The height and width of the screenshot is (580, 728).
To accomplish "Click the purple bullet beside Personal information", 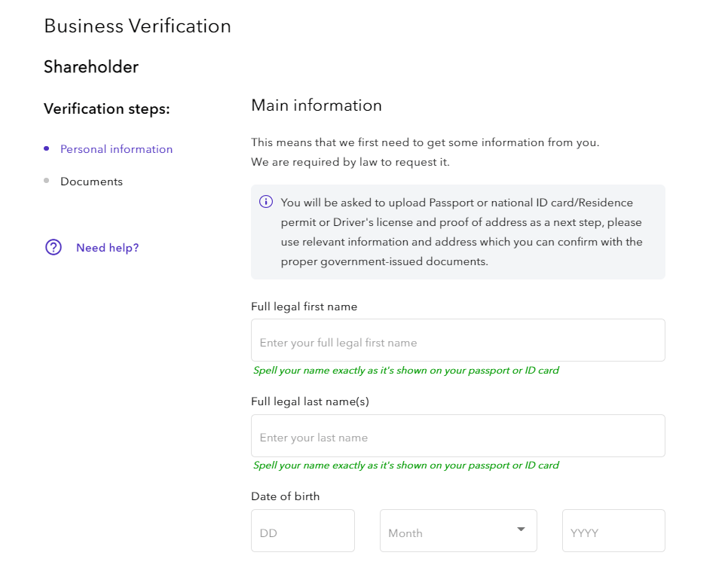I will click(47, 149).
